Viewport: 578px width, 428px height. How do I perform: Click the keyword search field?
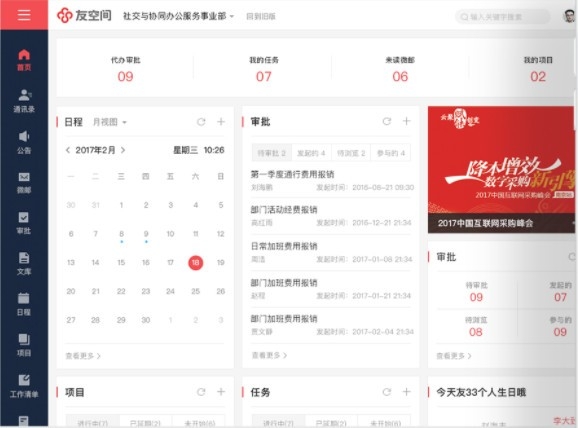(503, 17)
